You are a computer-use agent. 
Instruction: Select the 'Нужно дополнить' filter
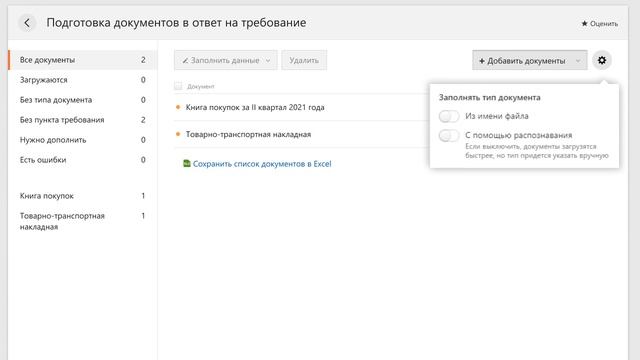click(x=82, y=140)
